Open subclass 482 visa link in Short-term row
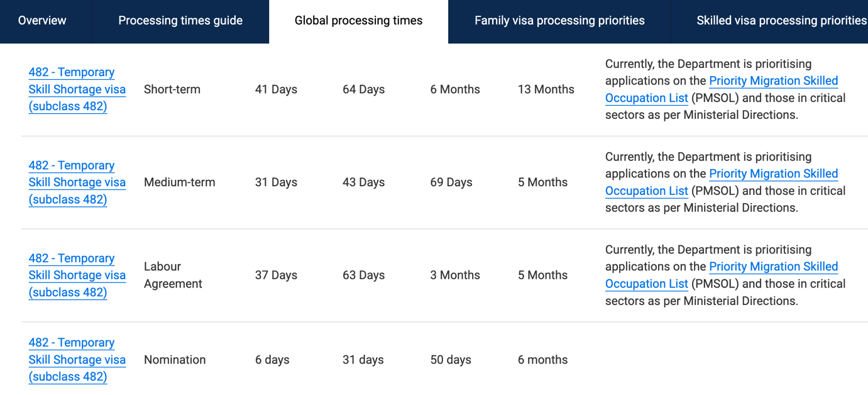868x395 pixels. (x=77, y=89)
